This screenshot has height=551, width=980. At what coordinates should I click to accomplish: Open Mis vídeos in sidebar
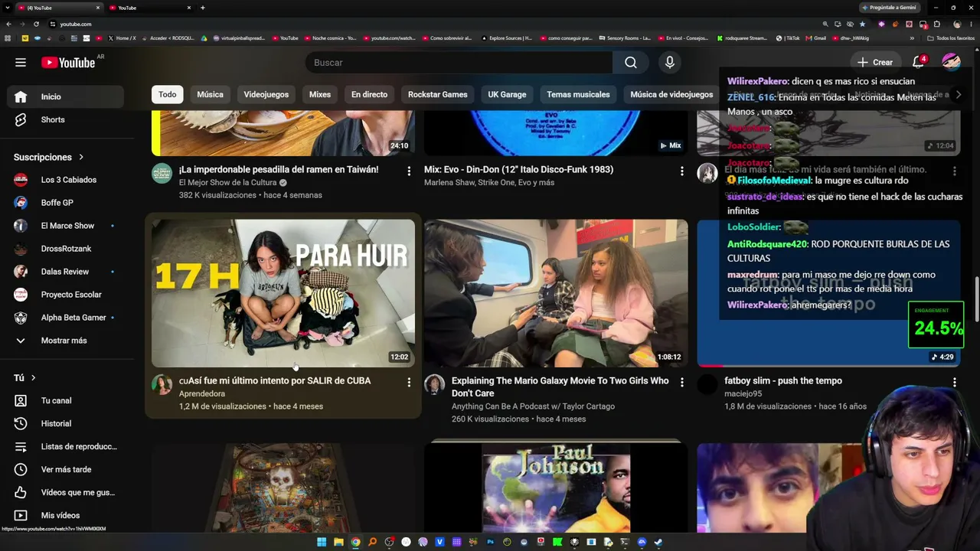tap(65, 515)
